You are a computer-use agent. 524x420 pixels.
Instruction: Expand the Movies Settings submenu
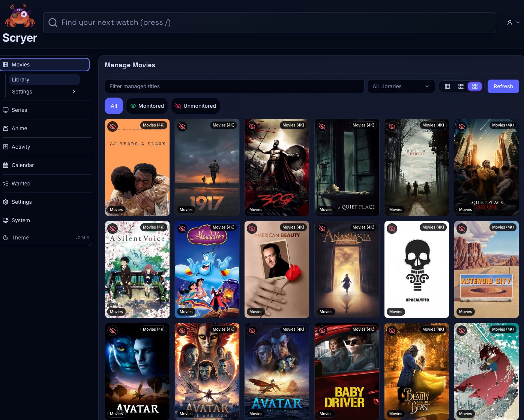pos(44,92)
